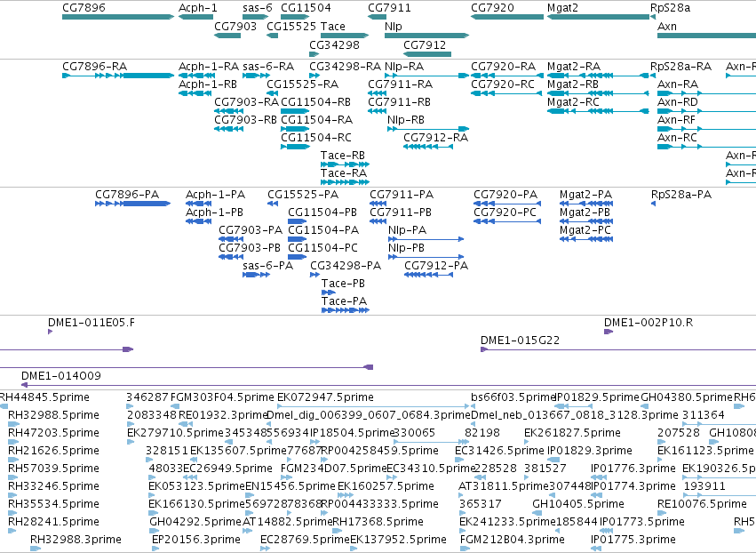Click the CG34298 gene label

[x=334, y=44]
